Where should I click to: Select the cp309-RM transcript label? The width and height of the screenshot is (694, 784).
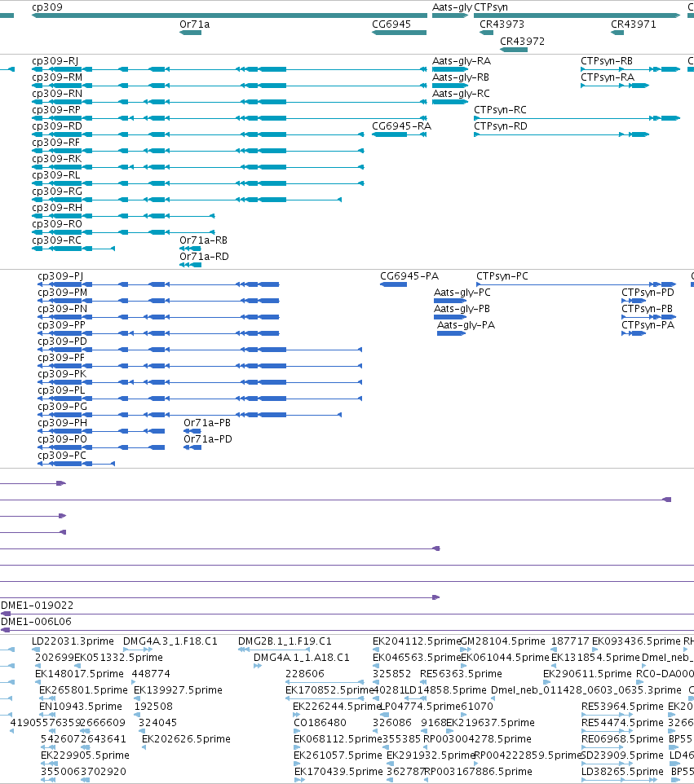57,77
